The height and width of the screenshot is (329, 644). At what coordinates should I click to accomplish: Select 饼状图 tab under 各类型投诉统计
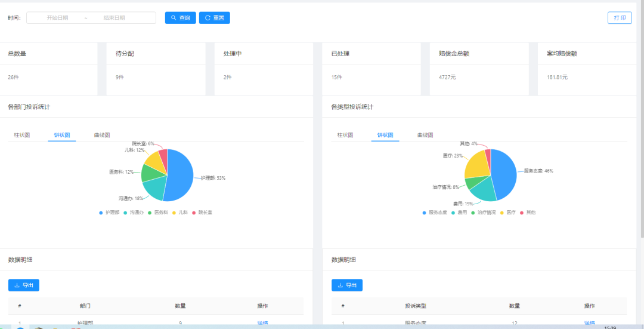(385, 135)
